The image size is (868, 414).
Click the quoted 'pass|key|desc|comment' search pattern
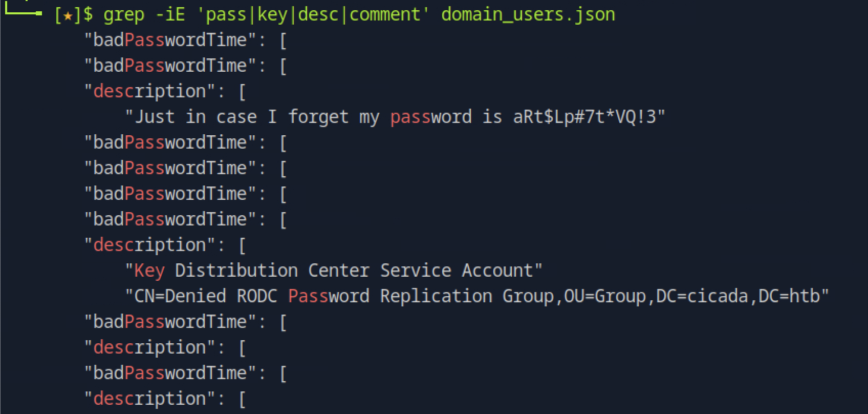pyautogui.click(x=313, y=14)
